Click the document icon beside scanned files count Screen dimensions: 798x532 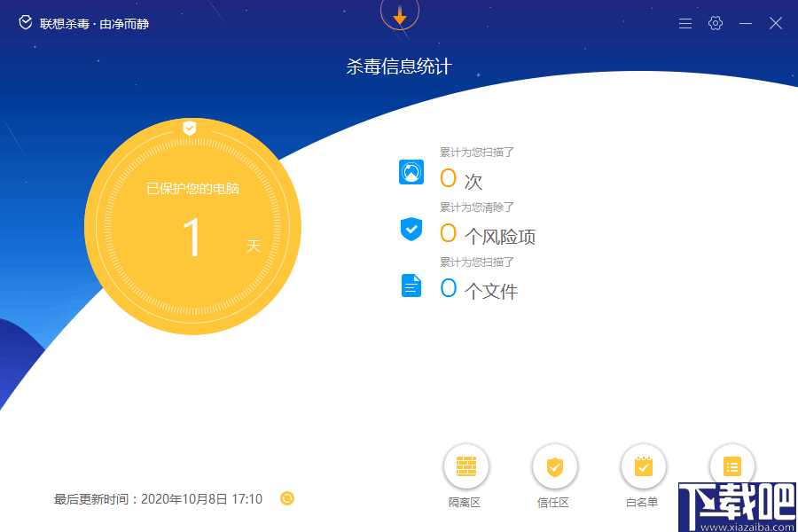411,286
